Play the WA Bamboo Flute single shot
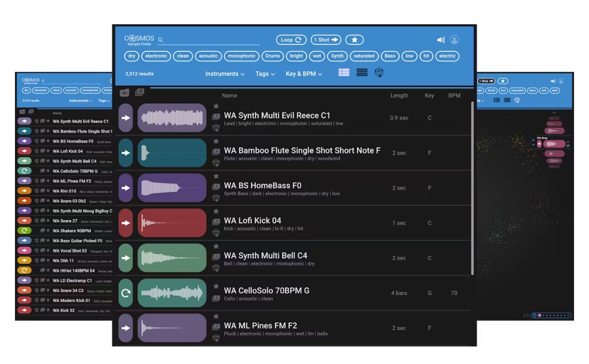The image size is (589, 364). click(x=125, y=152)
